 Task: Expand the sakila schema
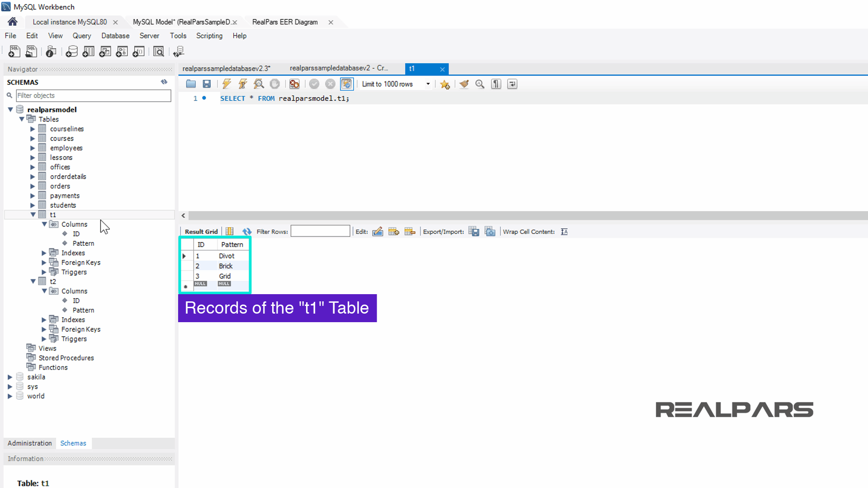click(10, 377)
